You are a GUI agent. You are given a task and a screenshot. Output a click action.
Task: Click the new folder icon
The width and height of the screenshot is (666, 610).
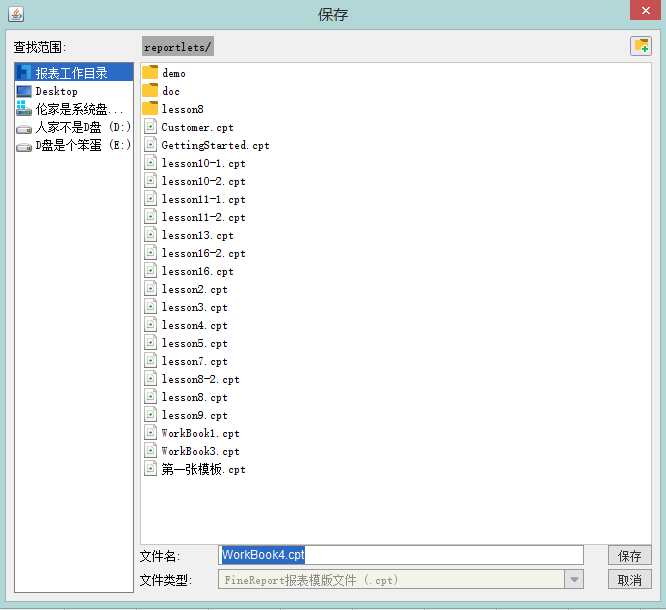[x=641, y=46]
